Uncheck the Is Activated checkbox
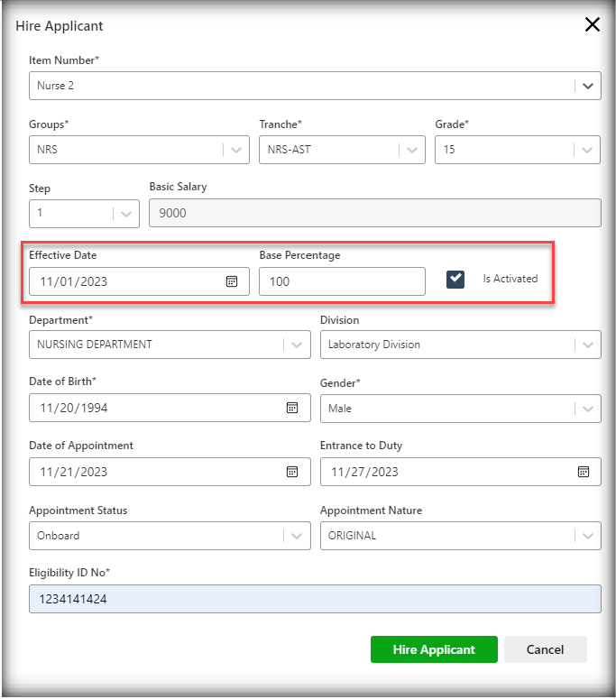 (x=455, y=280)
